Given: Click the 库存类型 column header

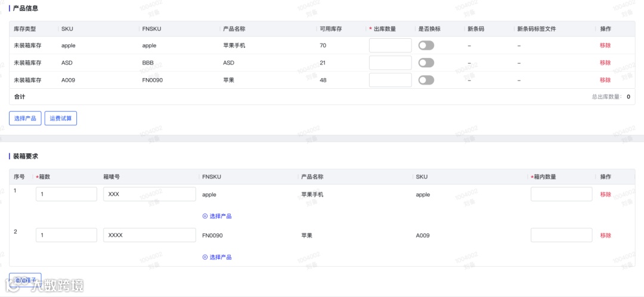Looking at the screenshot, I should (25, 29).
